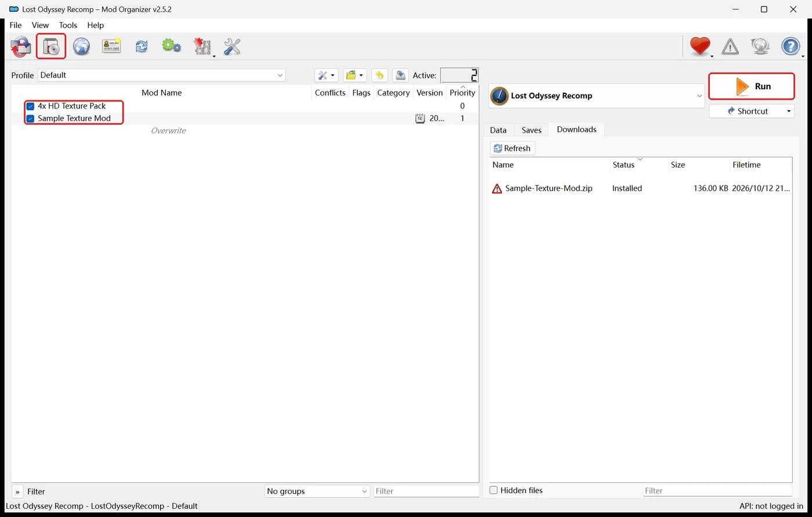The image size is (812, 517).
Task: Click the restore backup arrow icon
Action: 379,75
